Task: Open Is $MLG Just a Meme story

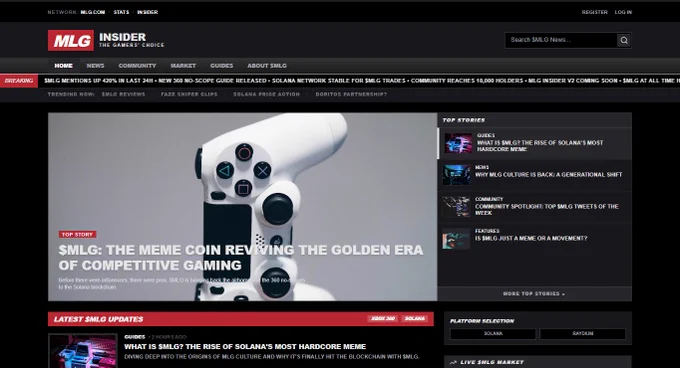Action: 531,238
